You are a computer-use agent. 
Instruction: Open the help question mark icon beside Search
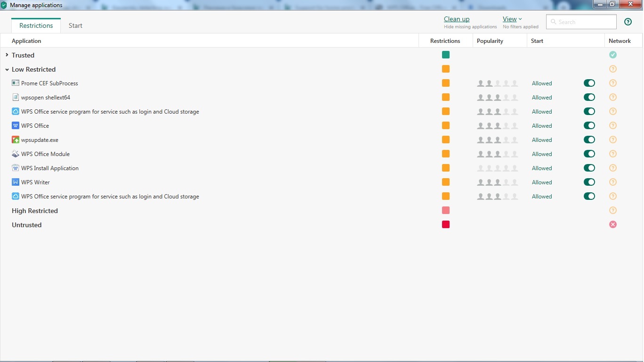628,22
